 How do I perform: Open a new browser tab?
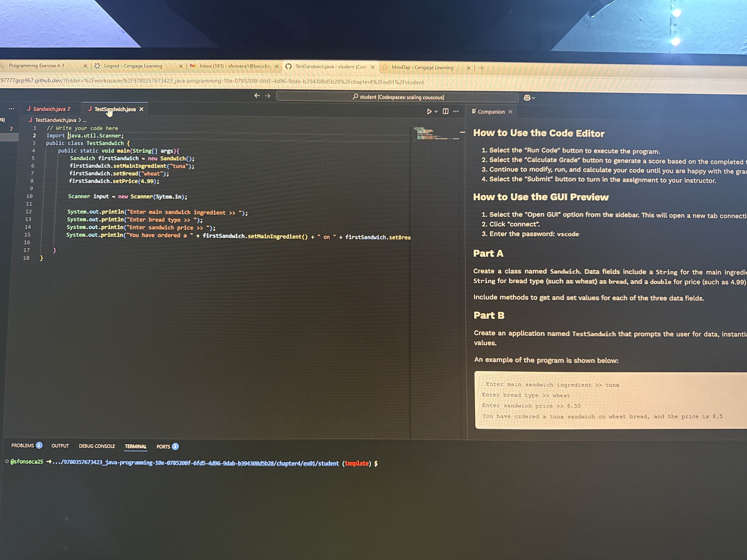(482, 68)
